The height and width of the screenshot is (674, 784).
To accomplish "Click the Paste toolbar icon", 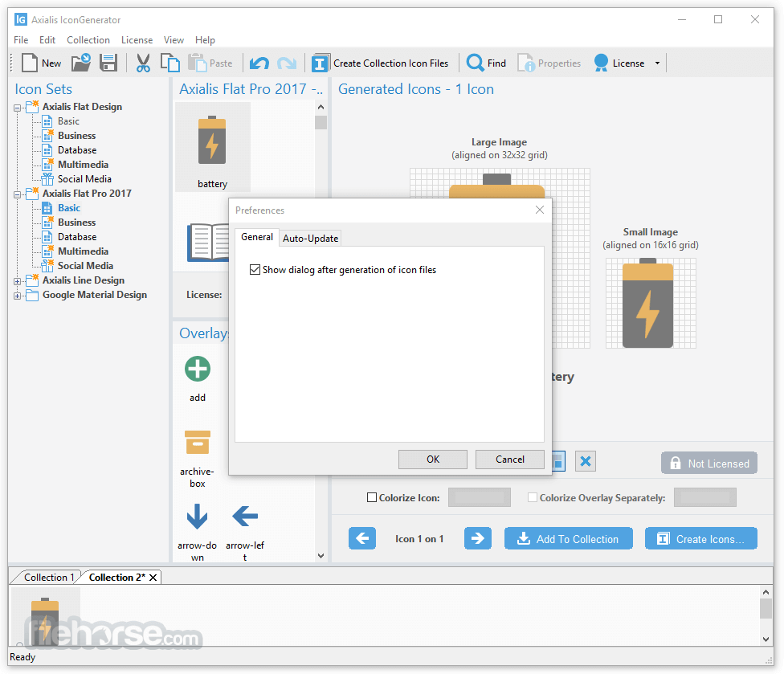I will pyautogui.click(x=197, y=63).
